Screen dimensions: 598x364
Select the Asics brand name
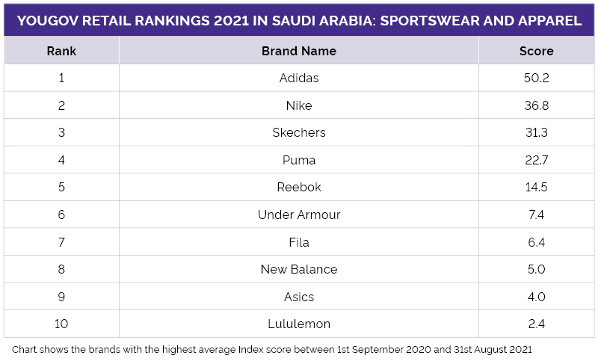click(x=299, y=297)
